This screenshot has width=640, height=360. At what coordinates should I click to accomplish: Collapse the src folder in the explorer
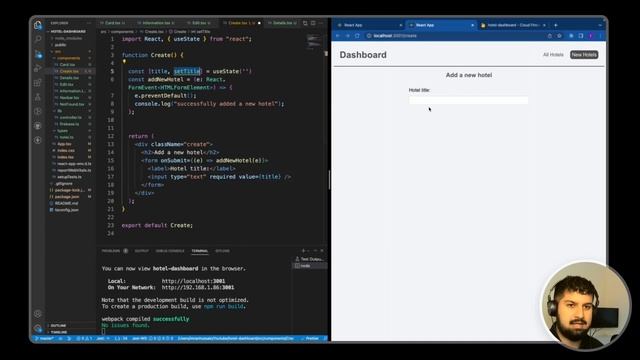(x=58, y=52)
